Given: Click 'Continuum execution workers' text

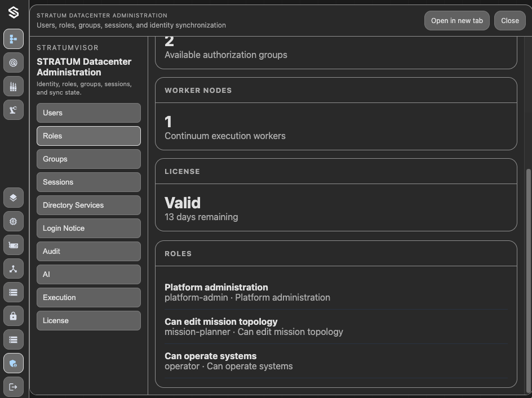Looking at the screenshot, I should pos(225,136).
